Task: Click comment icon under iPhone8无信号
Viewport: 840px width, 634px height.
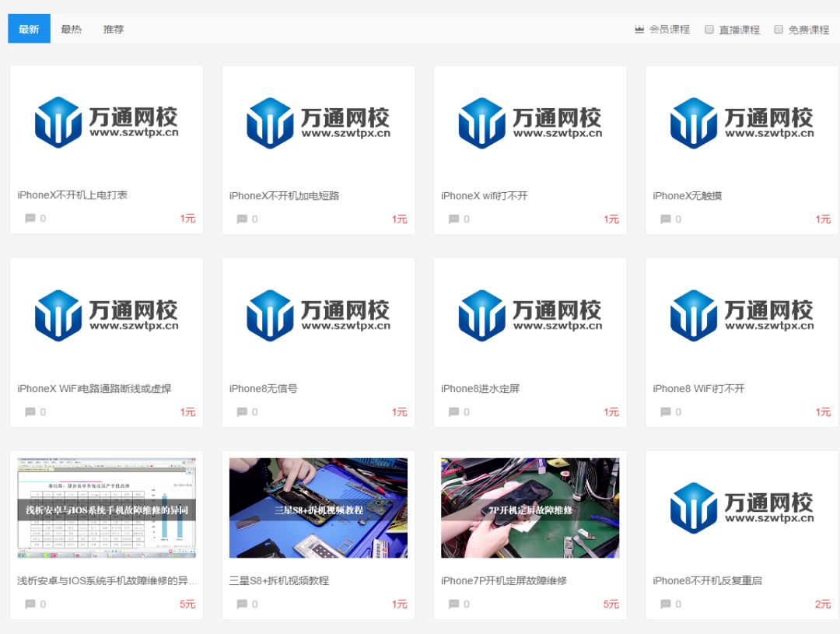Action: coord(242,412)
